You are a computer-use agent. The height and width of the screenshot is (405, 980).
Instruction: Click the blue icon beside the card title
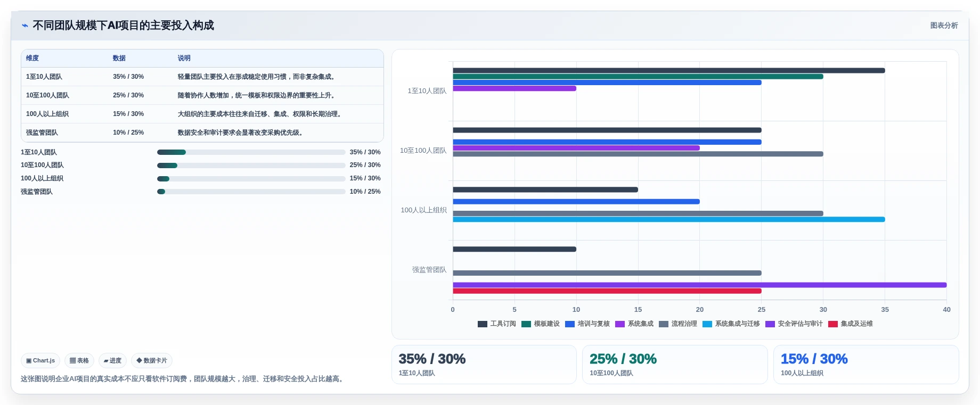tap(24, 26)
